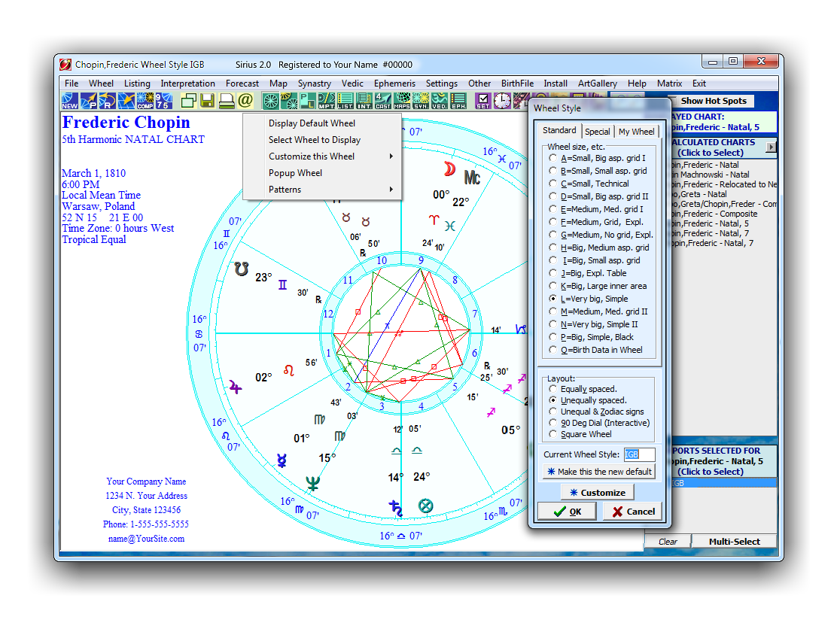The width and height of the screenshot is (837, 644).
Task: Open the Synastry menu
Action: coord(315,84)
